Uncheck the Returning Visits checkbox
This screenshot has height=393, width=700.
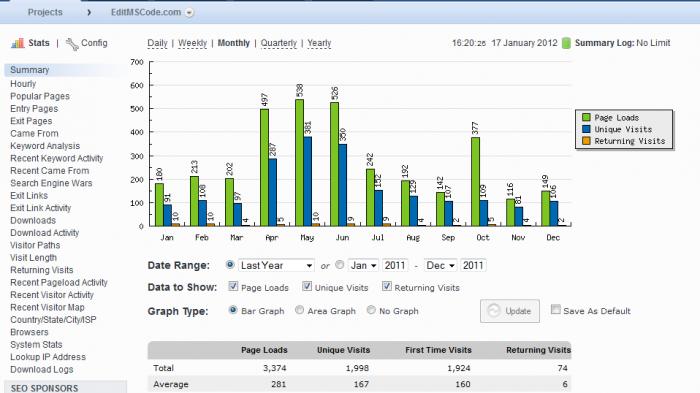click(x=387, y=287)
